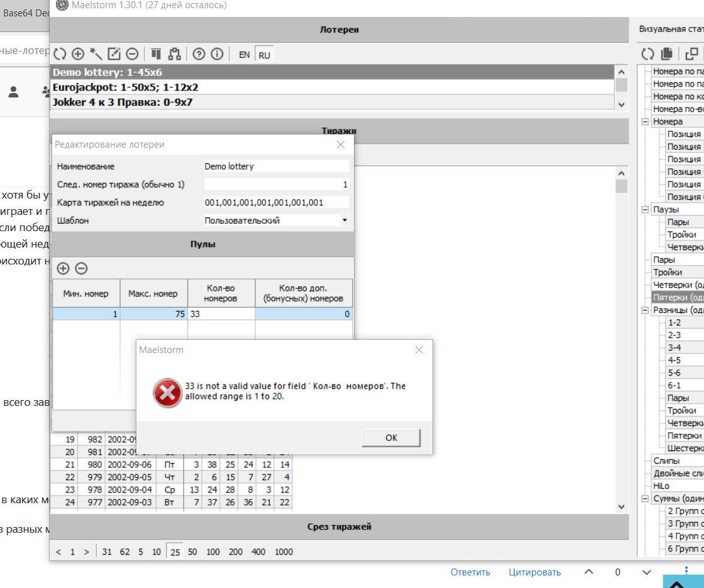Close the Редактирование лотереи dialog
Screen dimensions: 704x588
click(x=341, y=144)
